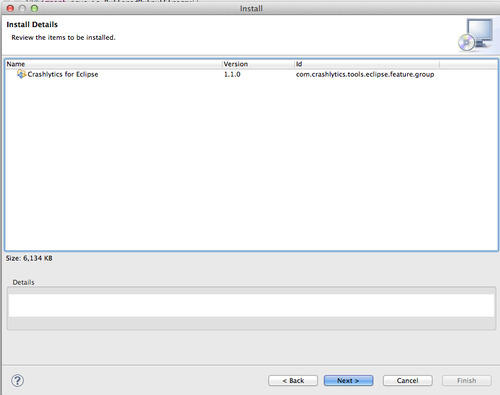Sort the list by the Name column
The image size is (500, 395).
114,64
